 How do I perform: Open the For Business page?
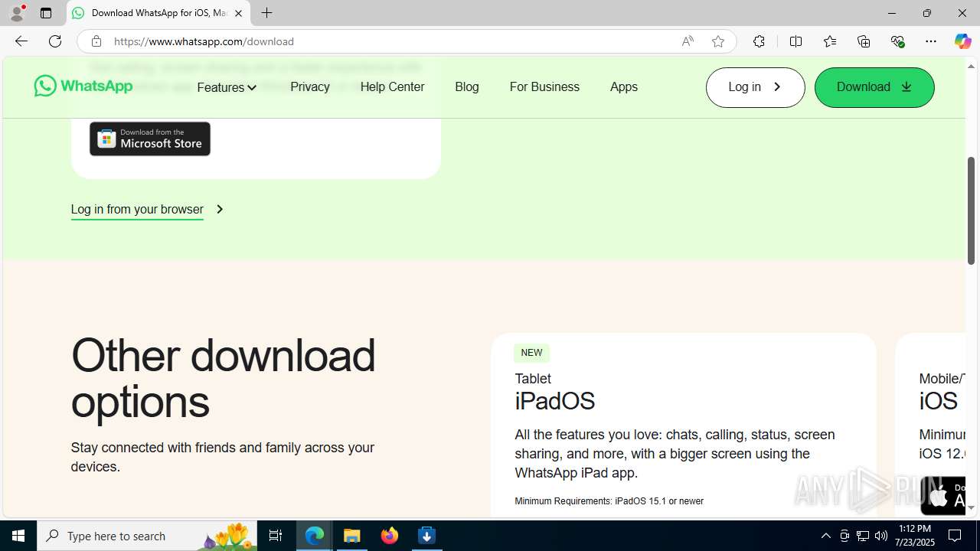click(x=544, y=86)
